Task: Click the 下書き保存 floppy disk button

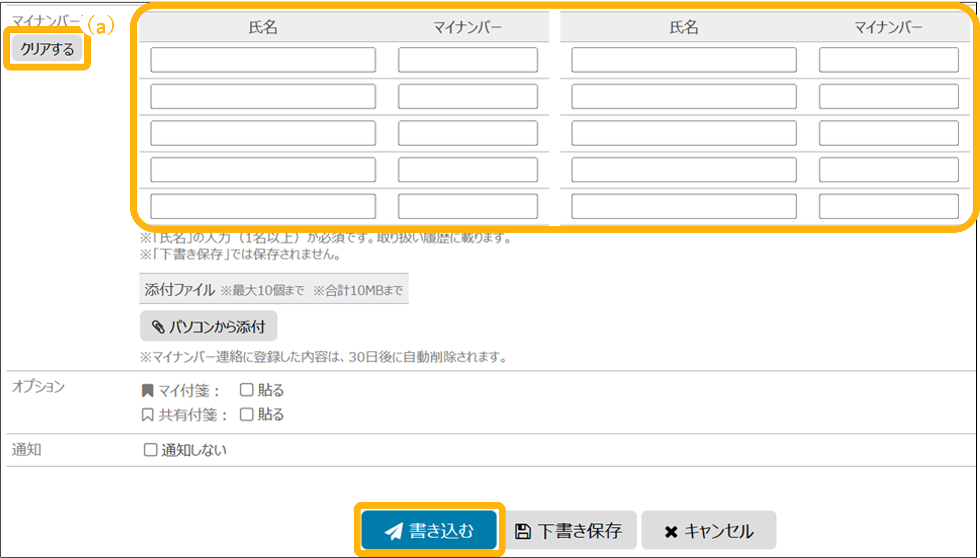Action: [569, 531]
